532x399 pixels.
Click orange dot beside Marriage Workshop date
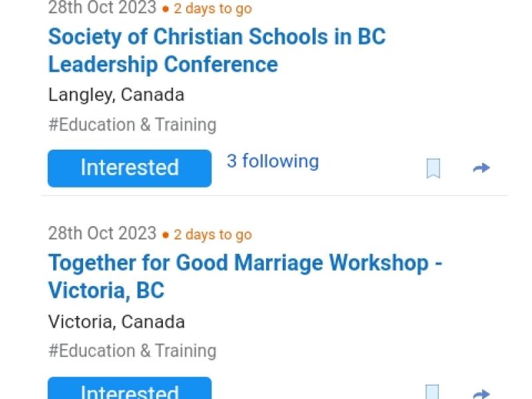(166, 235)
